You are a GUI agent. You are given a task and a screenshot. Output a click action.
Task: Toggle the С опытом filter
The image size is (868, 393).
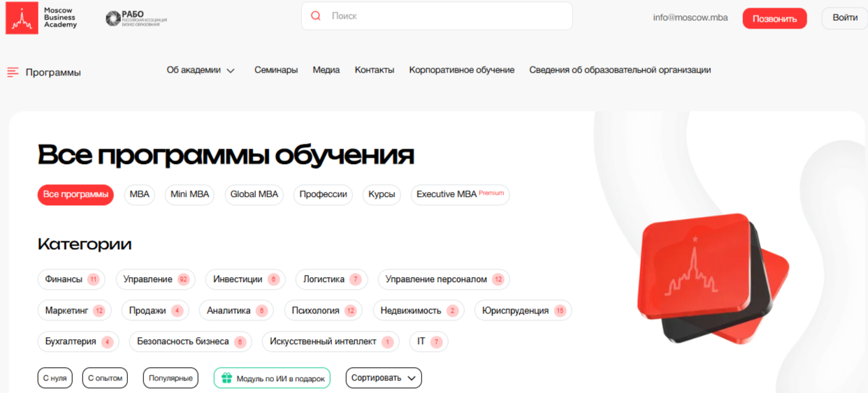pyautogui.click(x=106, y=378)
